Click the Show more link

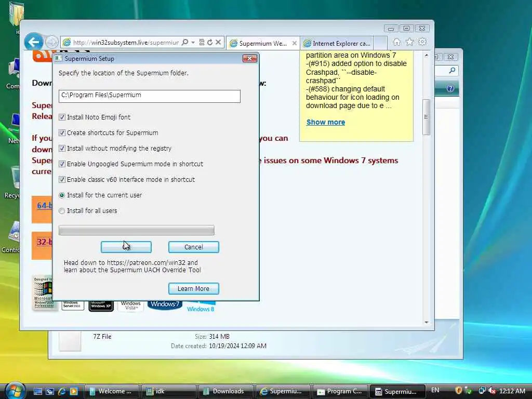(x=326, y=122)
